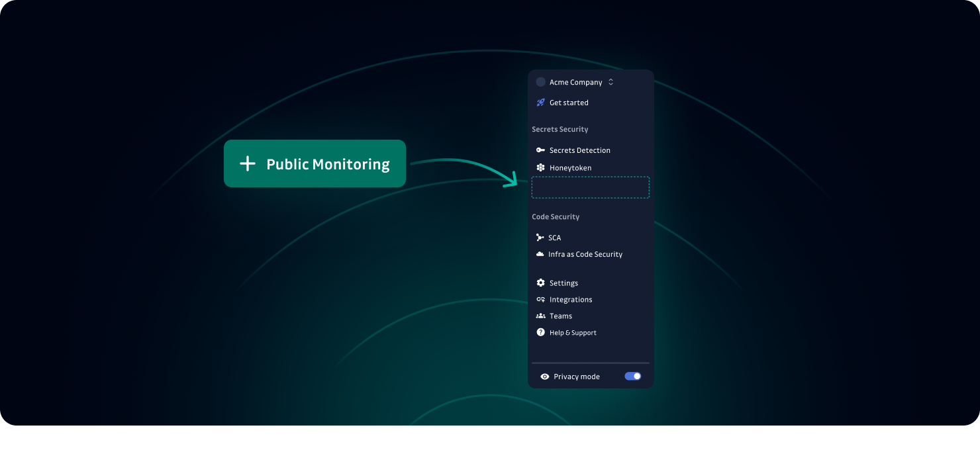Open the Get started page
This screenshot has height=452, width=980.
pyautogui.click(x=569, y=103)
